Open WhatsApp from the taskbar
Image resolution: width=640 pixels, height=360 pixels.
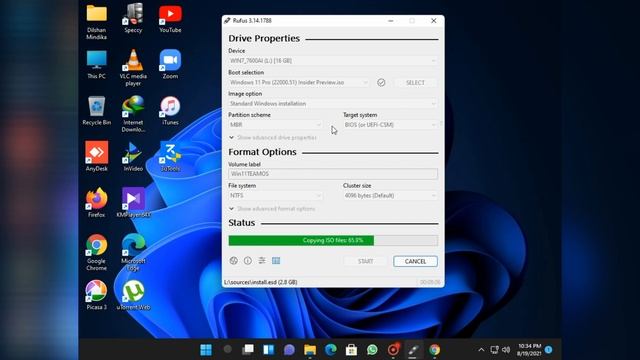pos(372,350)
